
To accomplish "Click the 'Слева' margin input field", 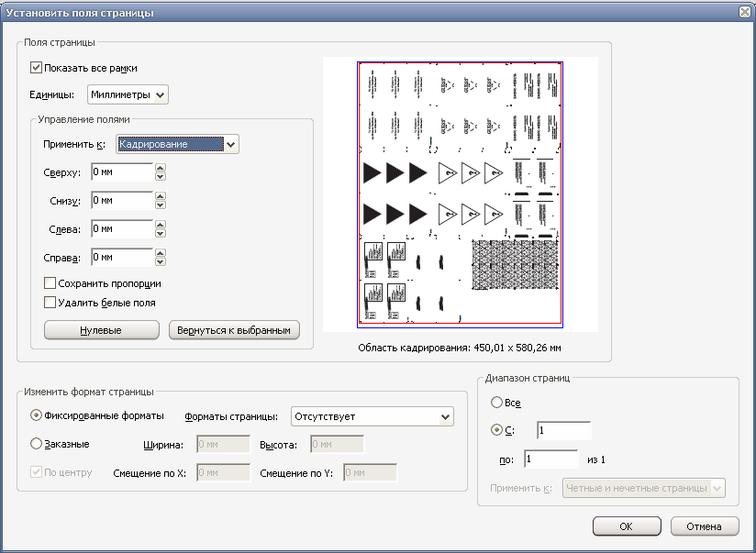I will coord(122,229).
